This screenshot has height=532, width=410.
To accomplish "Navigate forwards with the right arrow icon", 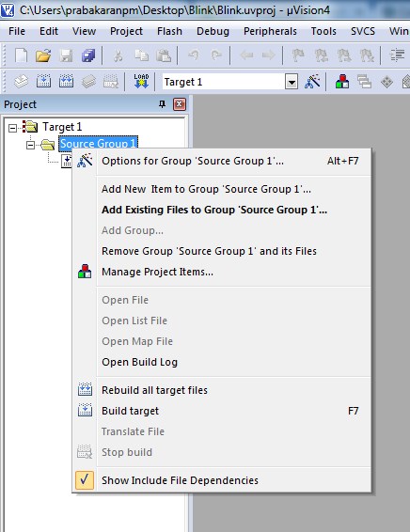I will pyautogui.click(x=268, y=55).
